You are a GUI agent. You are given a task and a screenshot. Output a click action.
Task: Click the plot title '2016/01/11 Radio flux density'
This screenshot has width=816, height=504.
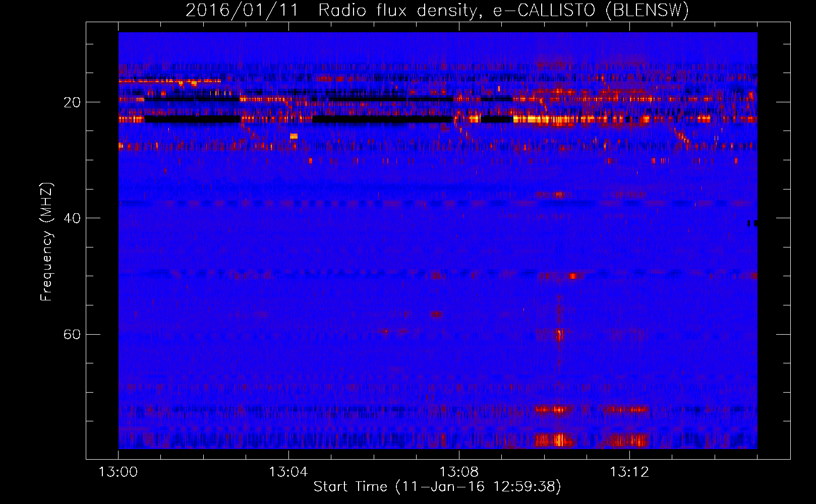pyautogui.click(x=331, y=11)
